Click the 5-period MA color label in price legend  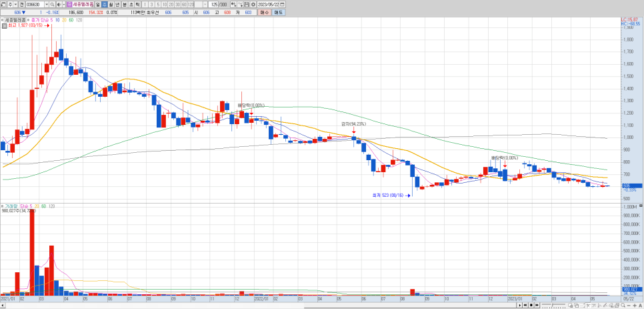point(51,20)
